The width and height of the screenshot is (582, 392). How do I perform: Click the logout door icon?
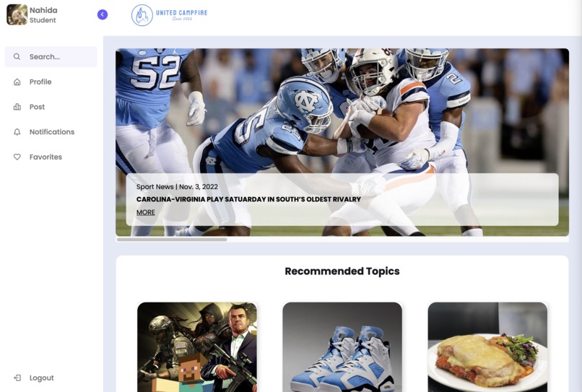tap(17, 378)
